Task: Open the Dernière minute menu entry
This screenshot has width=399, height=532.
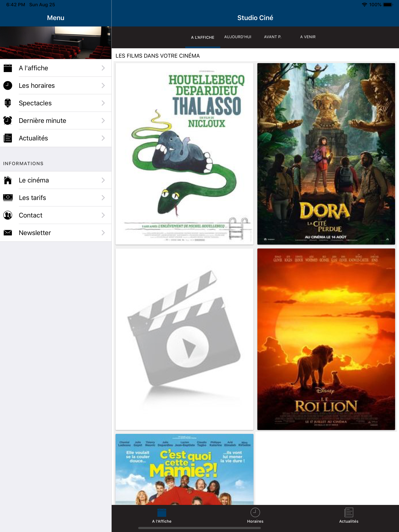Action: tap(56, 121)
